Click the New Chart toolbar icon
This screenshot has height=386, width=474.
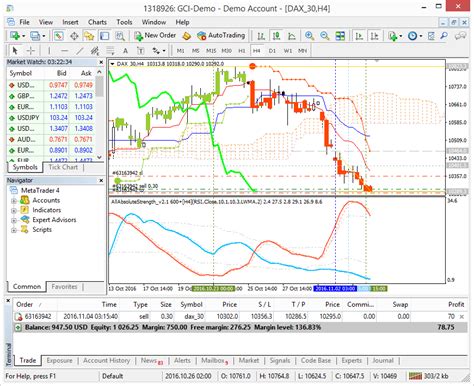coord(15,36)
